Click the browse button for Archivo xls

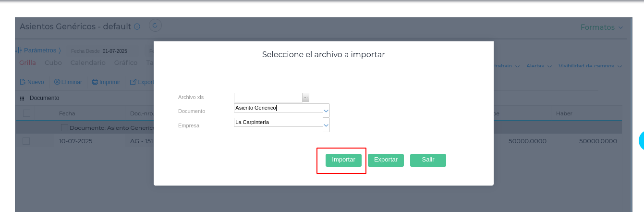coord(305,98)
